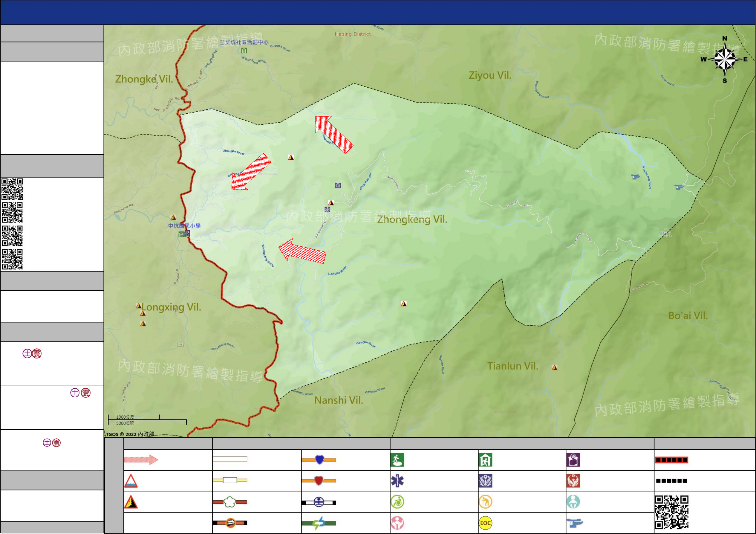Click the blue star of life medical icon
This screenshot has height=534, width=756.
397,481
